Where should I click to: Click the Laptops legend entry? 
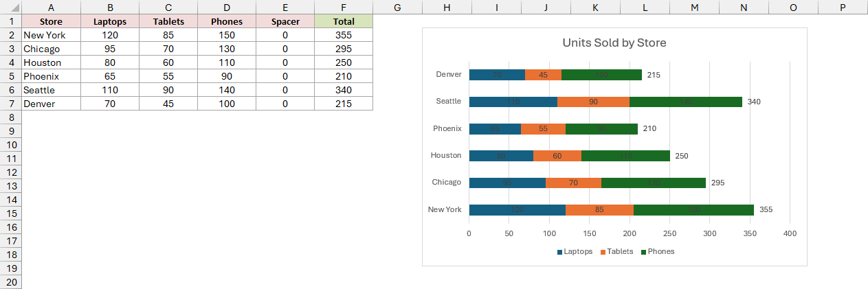[x=575, y=251]
